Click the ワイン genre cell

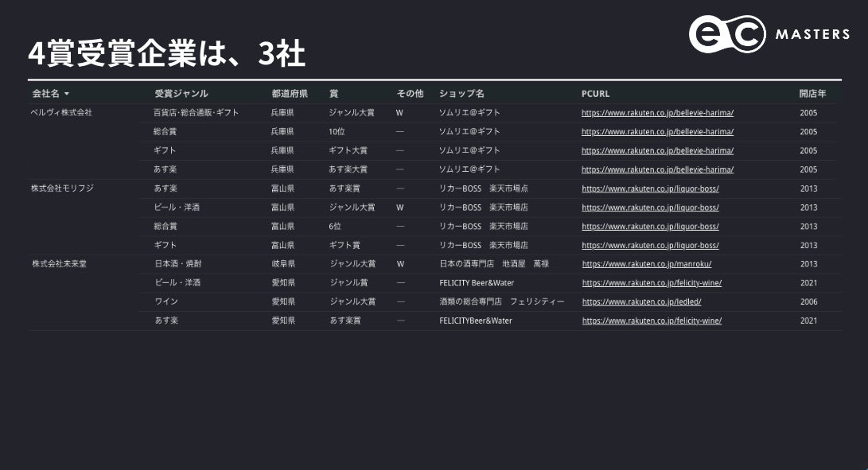pos(166,301)
